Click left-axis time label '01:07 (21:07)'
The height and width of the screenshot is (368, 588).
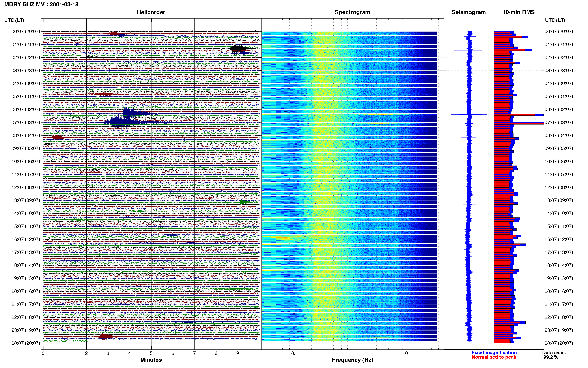click(x=26, y=45)
